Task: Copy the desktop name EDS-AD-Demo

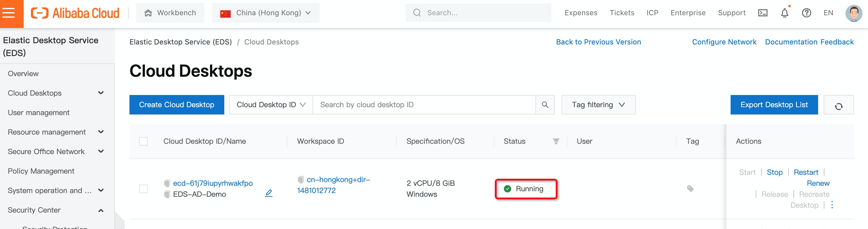Action: click(x=167, y=194)
